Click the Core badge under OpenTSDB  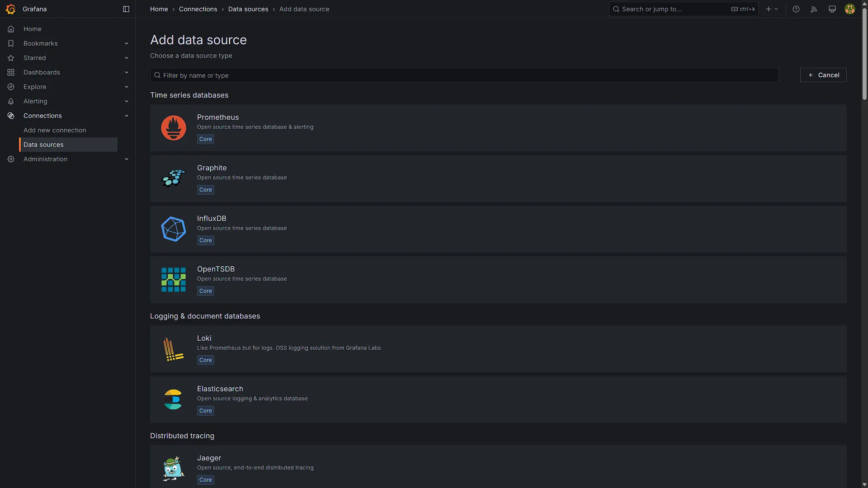(x=206, y=291)
